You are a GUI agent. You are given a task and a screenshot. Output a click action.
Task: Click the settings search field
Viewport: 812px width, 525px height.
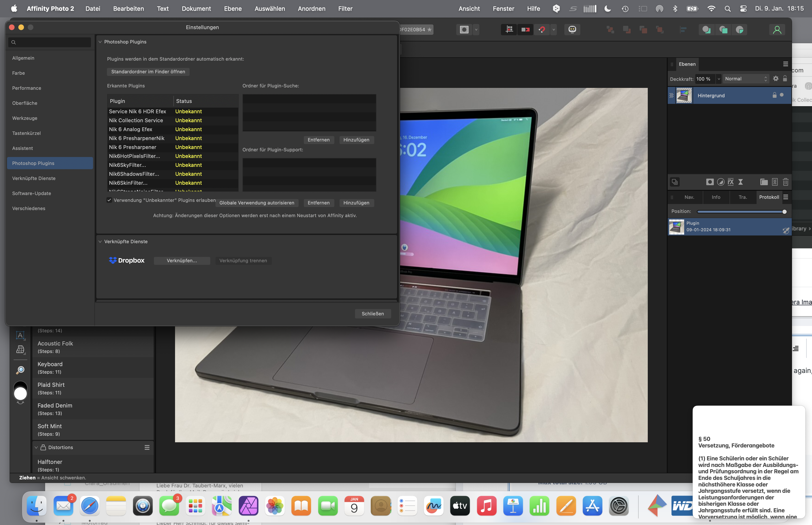pos(50,42)
